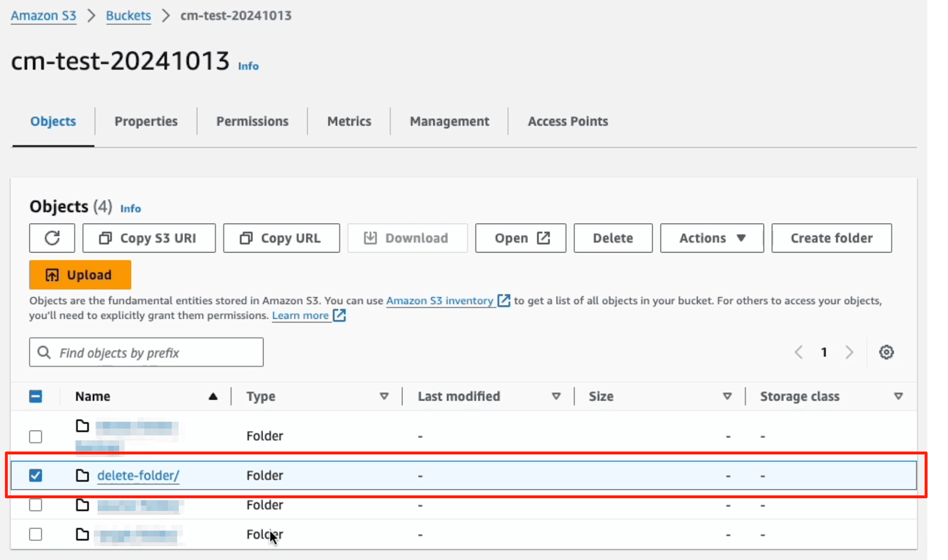Switch to the Permissions tab
Image resolution: width=948 pixels, height=560 pixels.
coord(252,121)
